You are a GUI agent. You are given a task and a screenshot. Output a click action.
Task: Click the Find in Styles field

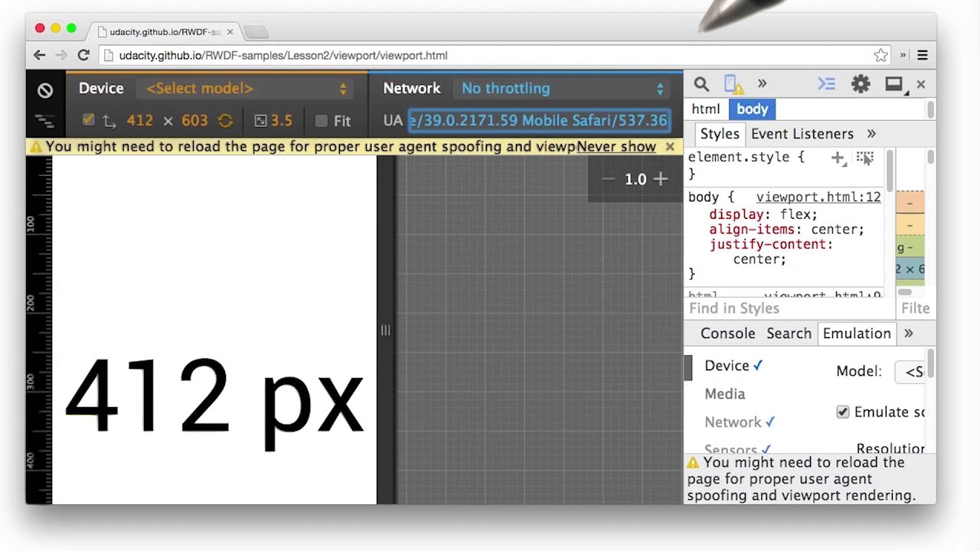[x=789, y=308]
